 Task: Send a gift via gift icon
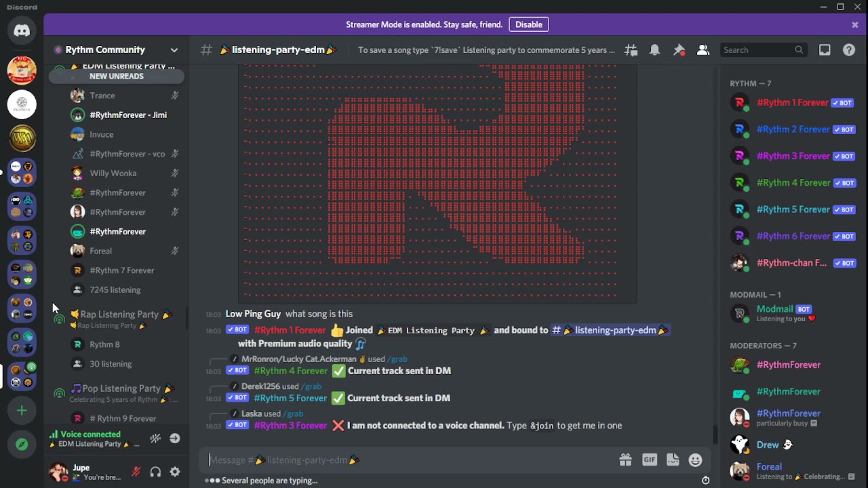[x=625, y=460]
